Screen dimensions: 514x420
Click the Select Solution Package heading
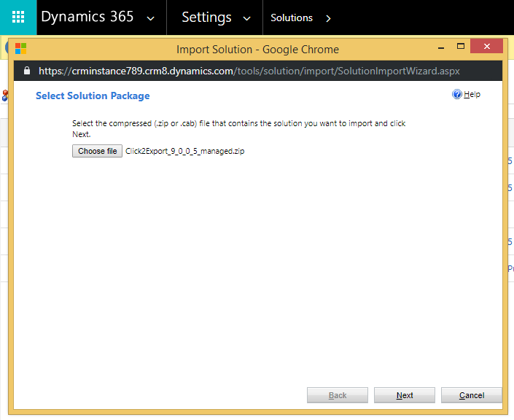pos(93,96)
